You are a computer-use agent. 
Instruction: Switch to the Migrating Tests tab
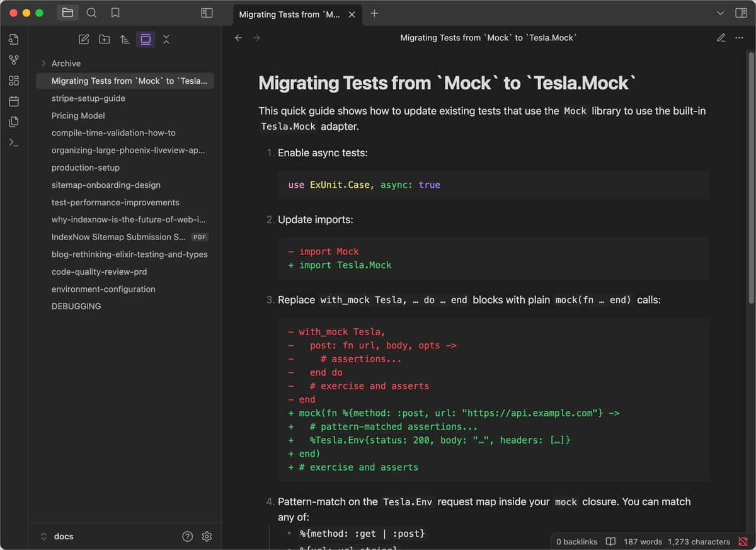point(290,14)
